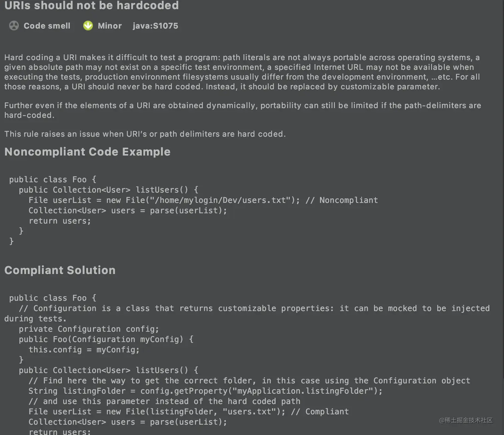Click the java:S1075 rule key
Viewport: 504px width, 435px height.
pos(155,26)
